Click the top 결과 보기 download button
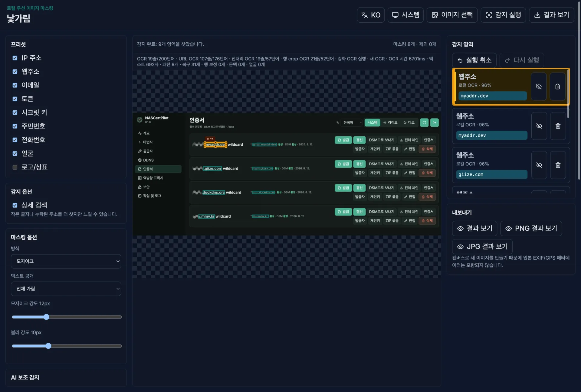The image size is (581, 392). click(x=551, y=15)
